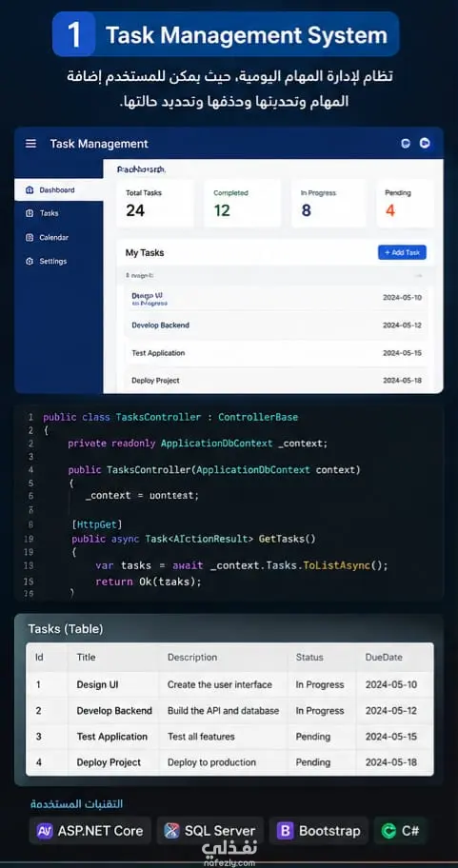The image size is (458, 868).
Task: Select the Total Tasks 24 card
Action: click(x=155, y=203)
